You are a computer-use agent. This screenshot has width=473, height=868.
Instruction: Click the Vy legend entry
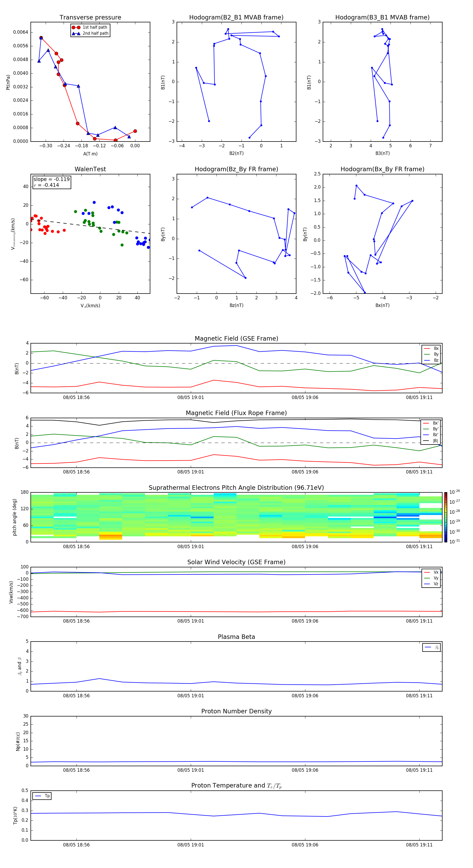431,578
